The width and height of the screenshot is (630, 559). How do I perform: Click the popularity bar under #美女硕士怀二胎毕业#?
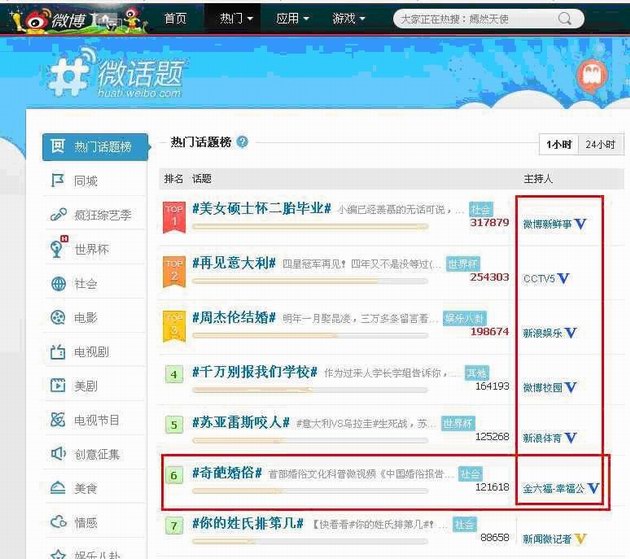pos(310,227)
